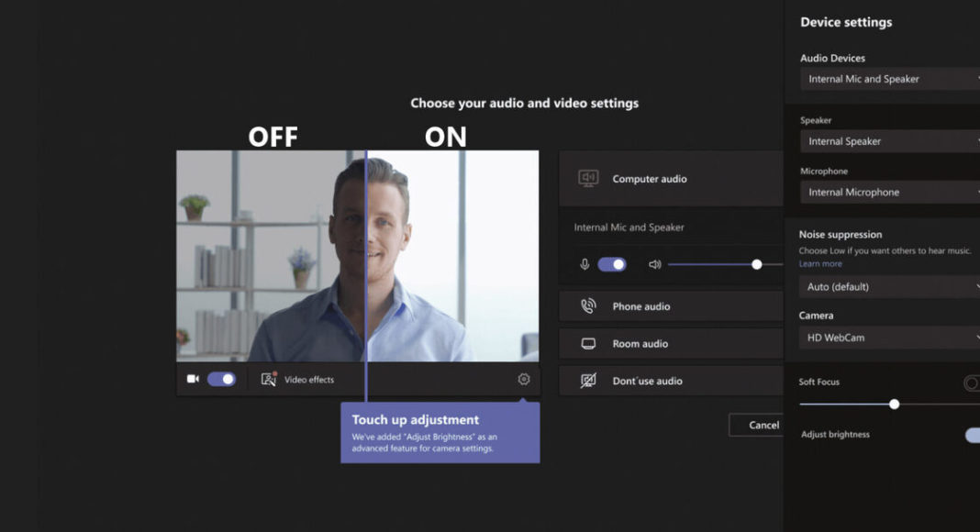Open the Video effects icon
The height and width of the screenshot is (532, 980).
(x=269, y=379)
